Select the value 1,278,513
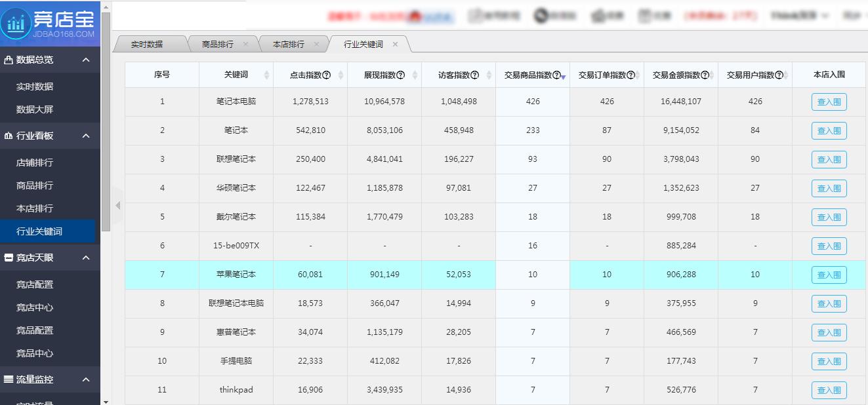The width and height of the screenshot is (868, 405). coord(310,102)
